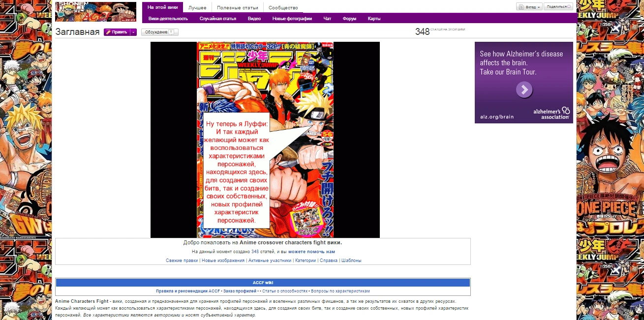Click the Свежие правки link
The height and width of the screenshot is (320, 644).
(x=182, y=261)
